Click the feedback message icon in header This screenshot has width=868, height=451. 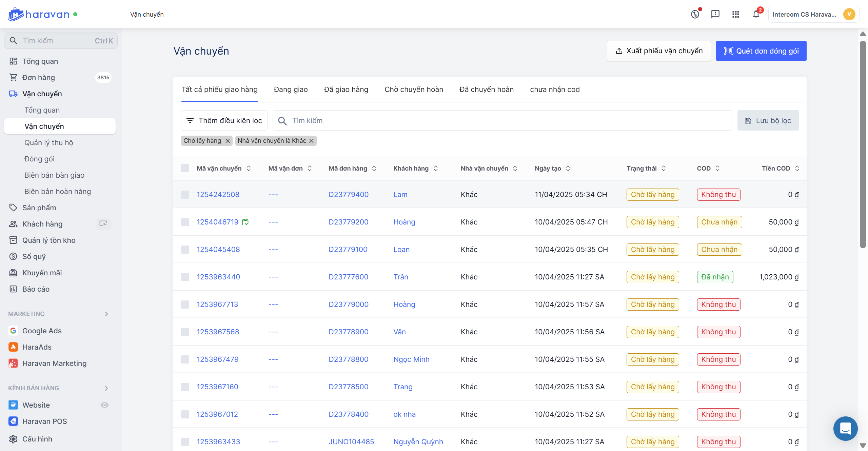[x=715, y=14]
